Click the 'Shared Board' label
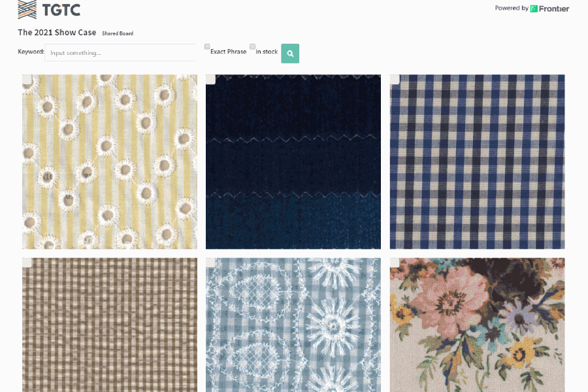Screen dimensions: 588x392 (118, 33)
